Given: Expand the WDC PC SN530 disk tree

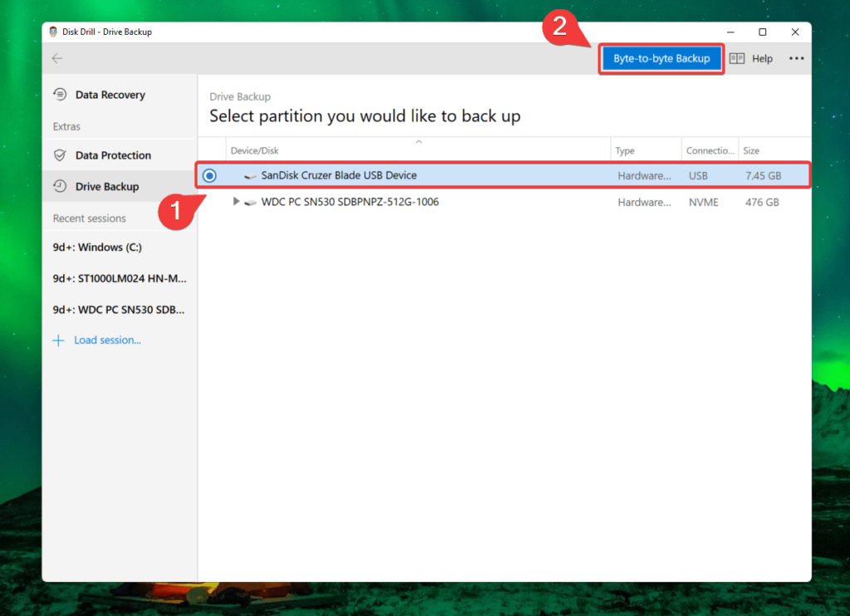Looking at the screenshot, I should [x=235, y=202].
